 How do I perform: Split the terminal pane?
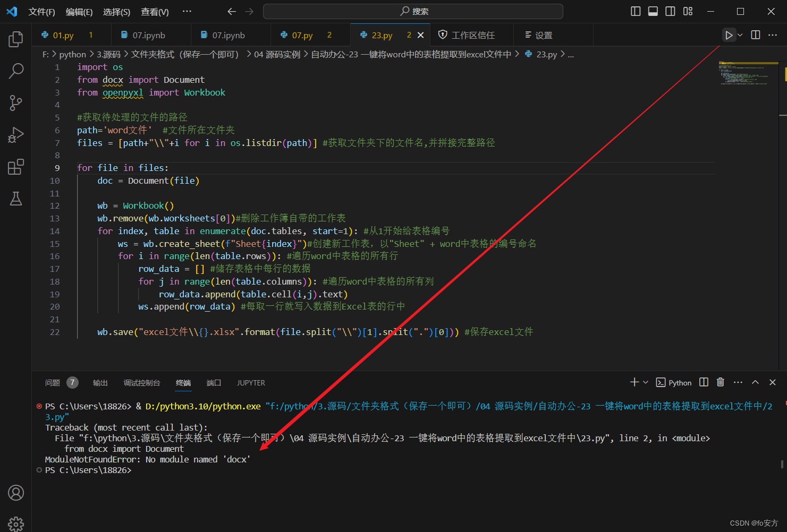[704, 382]
